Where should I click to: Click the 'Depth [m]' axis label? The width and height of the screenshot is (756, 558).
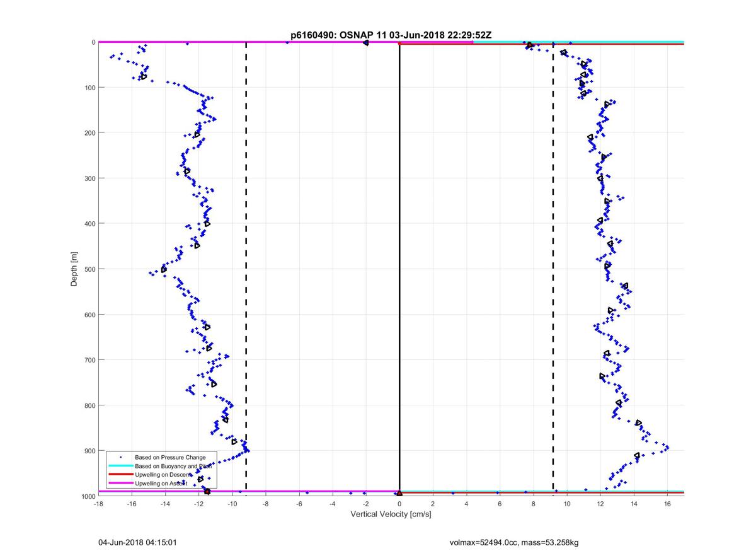(x=74, y=269)
